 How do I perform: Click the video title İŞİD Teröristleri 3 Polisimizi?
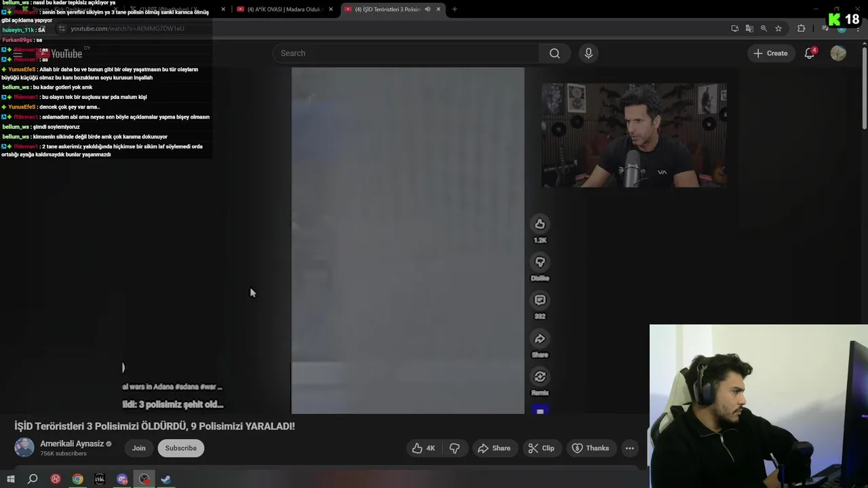click(x=155, y=426)
